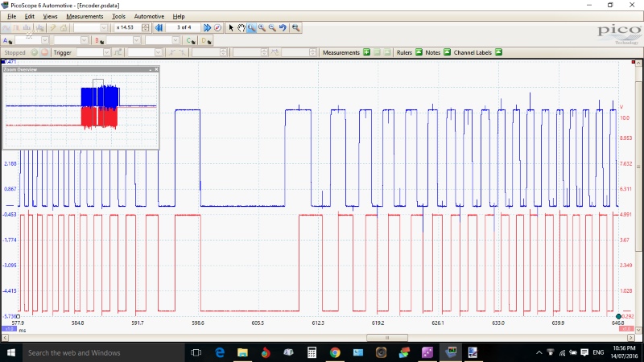
Task: Zoom to full view icon
Action: coord(295,27)
